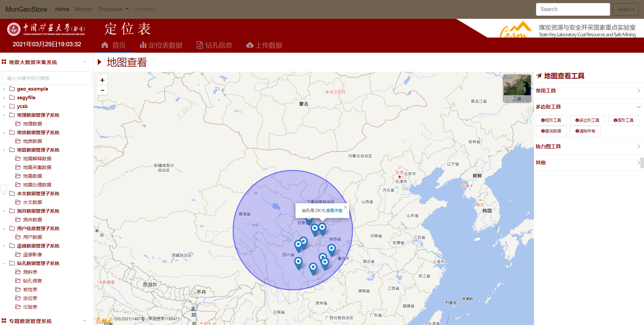Screen dimensions: 644x325
Task: Go to 钻孔信息 navigation tab
Action: pos(214,45)
